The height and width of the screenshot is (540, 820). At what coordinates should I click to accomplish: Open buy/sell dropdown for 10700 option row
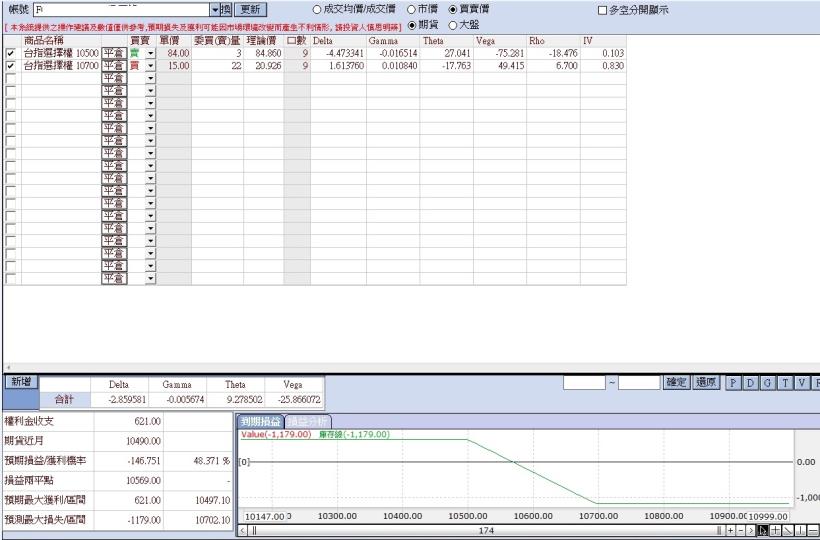pos(151,65)
